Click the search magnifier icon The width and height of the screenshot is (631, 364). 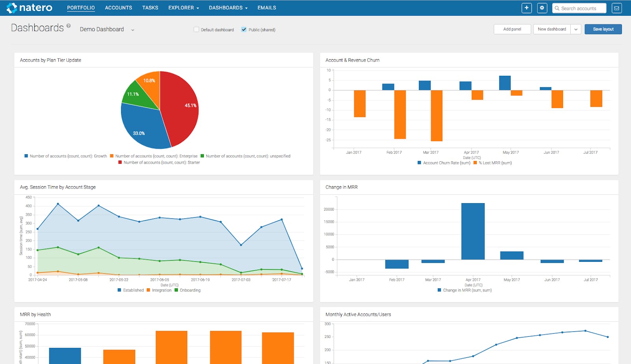pos(557,8)
